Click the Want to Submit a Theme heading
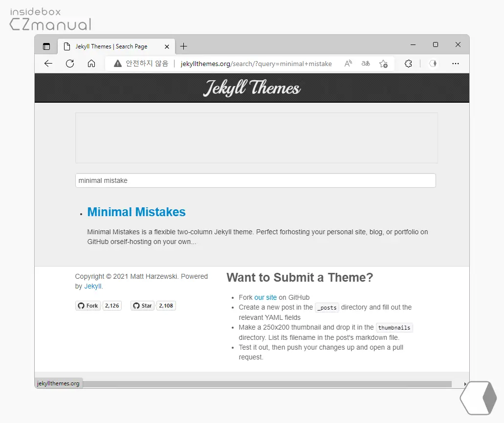The width and height of the screenshot is (504, 423). click(300, 277)
